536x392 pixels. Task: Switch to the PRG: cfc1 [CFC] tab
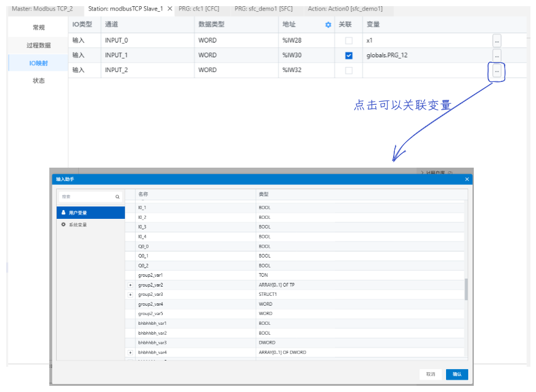(x=199, y=9)
